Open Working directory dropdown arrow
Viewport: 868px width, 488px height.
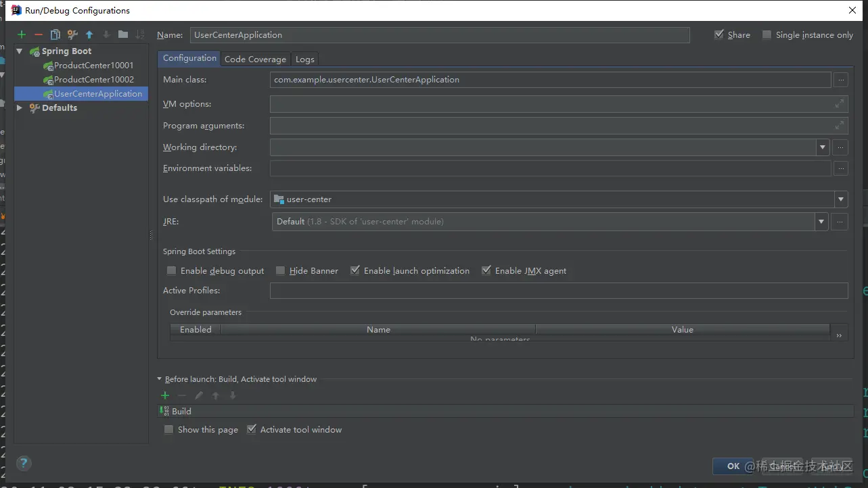(823, 147)
